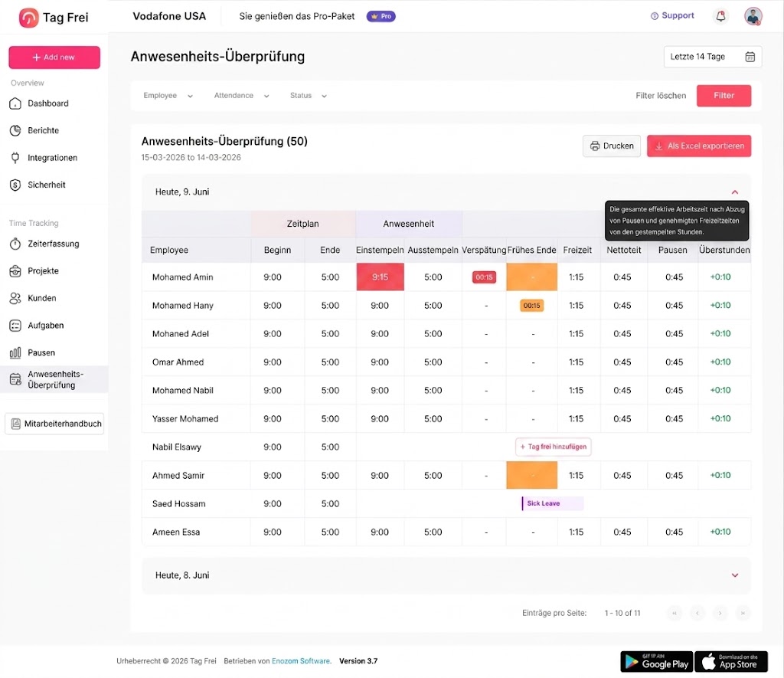
Task: Open the Status filter dropdown
Action: [309, 96]
